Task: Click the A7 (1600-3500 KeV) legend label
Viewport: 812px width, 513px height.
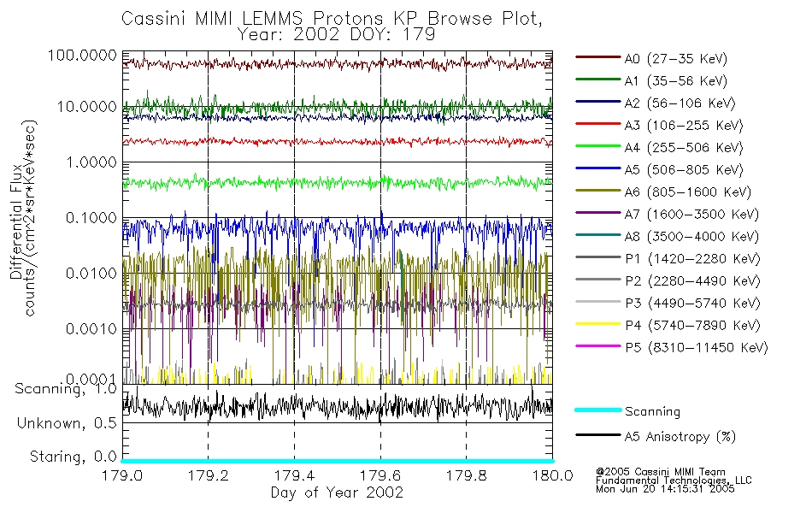Action: pyautogui.click(x=691, y=215)
